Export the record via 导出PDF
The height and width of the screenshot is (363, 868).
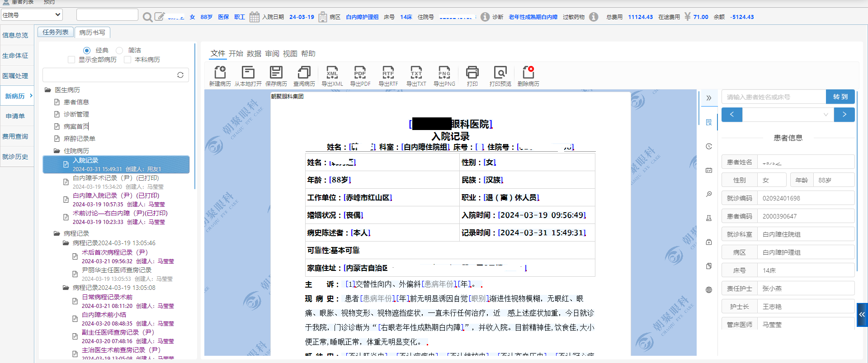coord(360,72)
